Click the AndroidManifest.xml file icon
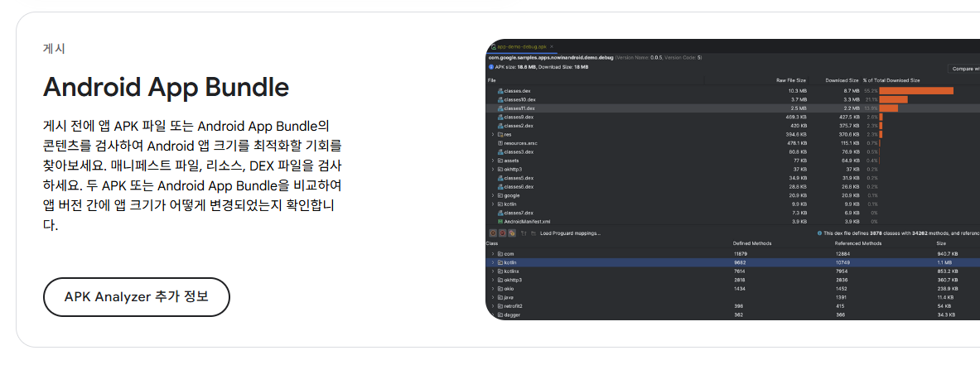980x384 pixels. (x=500, y=222)
